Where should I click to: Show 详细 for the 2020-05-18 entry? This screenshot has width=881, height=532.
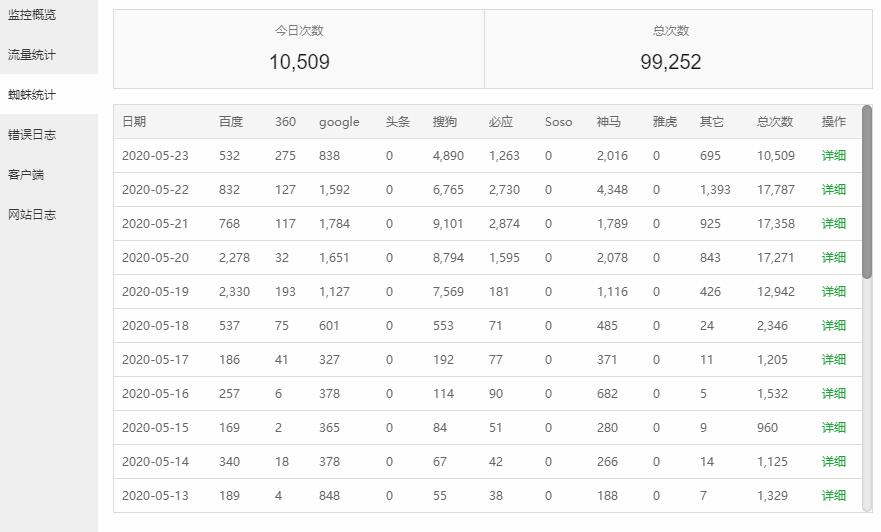tap(833, 326)
